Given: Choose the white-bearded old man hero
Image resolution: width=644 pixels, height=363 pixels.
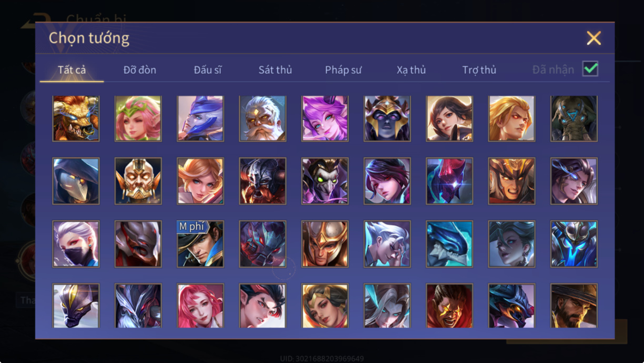Looking at the screenshot, I should point(263,119).
